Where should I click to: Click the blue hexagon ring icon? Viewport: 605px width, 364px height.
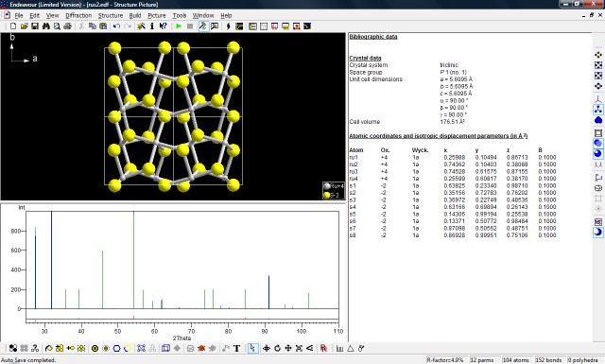[x=116, y=348]
